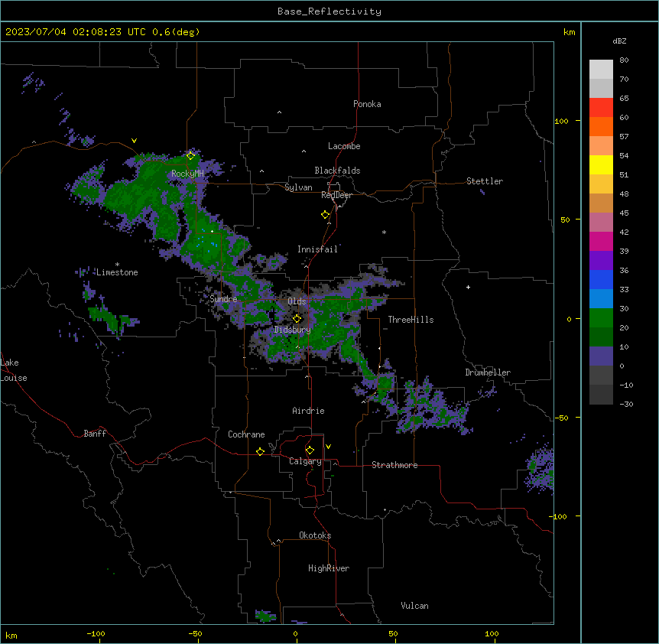This screenshot has width=659, height=644.
Task: Select the yellow diamond marker at Olds
Action: tap(297, 319)
